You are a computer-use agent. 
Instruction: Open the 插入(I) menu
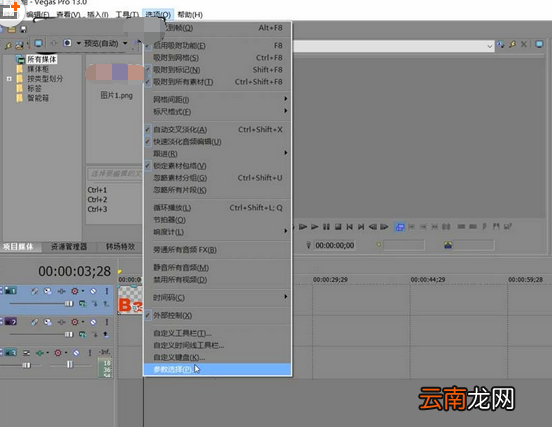(98, 15)
